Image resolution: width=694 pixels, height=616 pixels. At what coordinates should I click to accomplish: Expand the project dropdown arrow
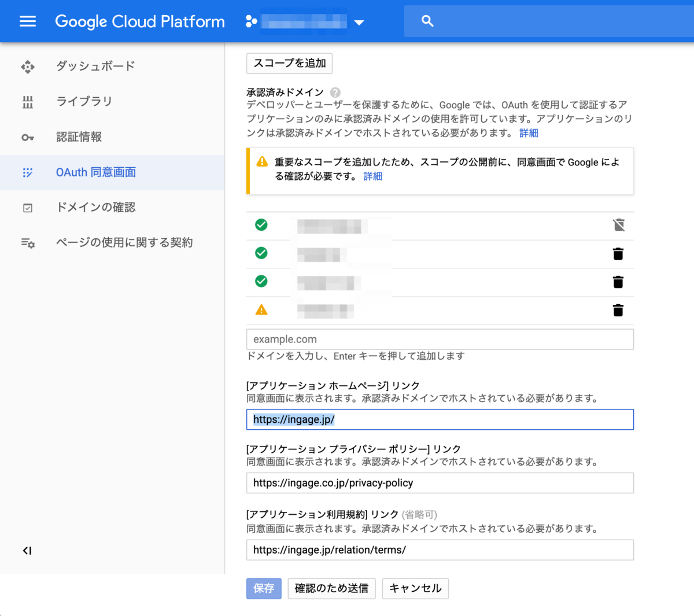point(359,23)
